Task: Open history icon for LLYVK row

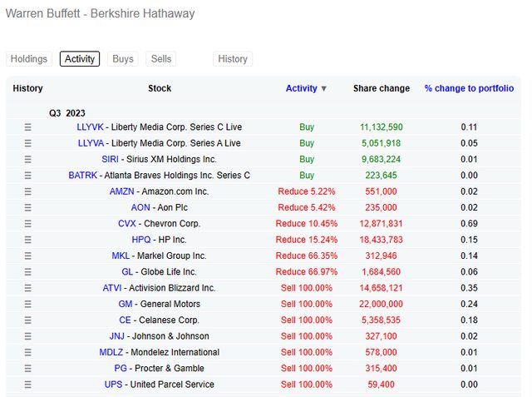Action: coord(27,127)
